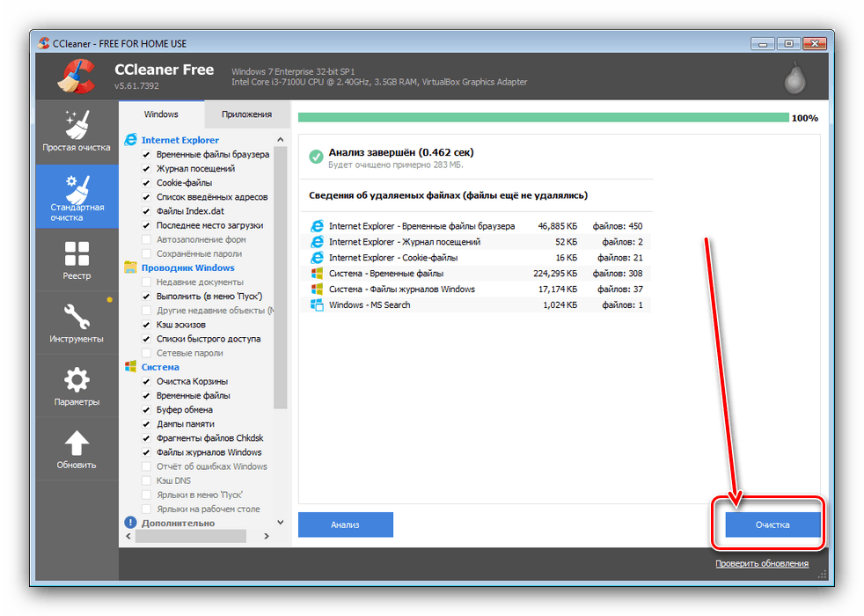Click Internet Explorer category icon
Image resolution: width=864 pixels, height=616 pixels.
pyautogui.click(x=130, y=139)
